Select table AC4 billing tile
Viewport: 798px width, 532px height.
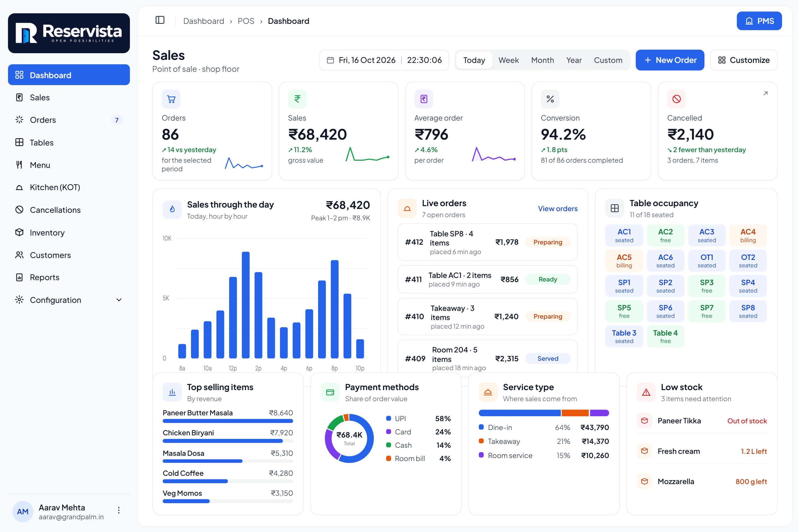(748, 236)
